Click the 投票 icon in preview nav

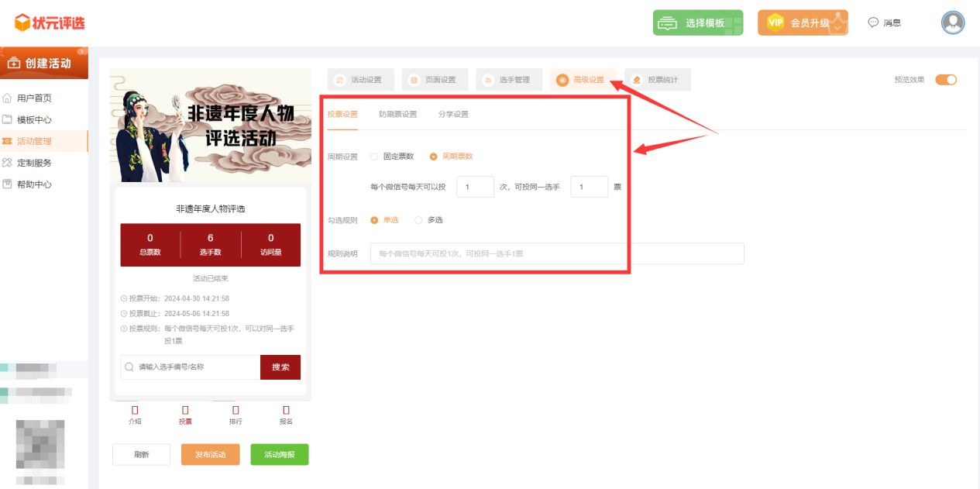tap(185, 410)
